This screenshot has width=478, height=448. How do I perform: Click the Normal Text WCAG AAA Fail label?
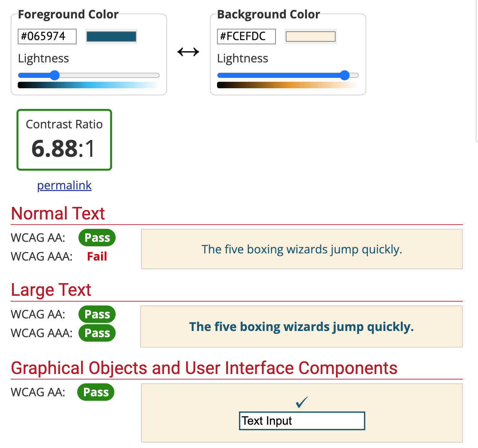click(x=97, y=257)
